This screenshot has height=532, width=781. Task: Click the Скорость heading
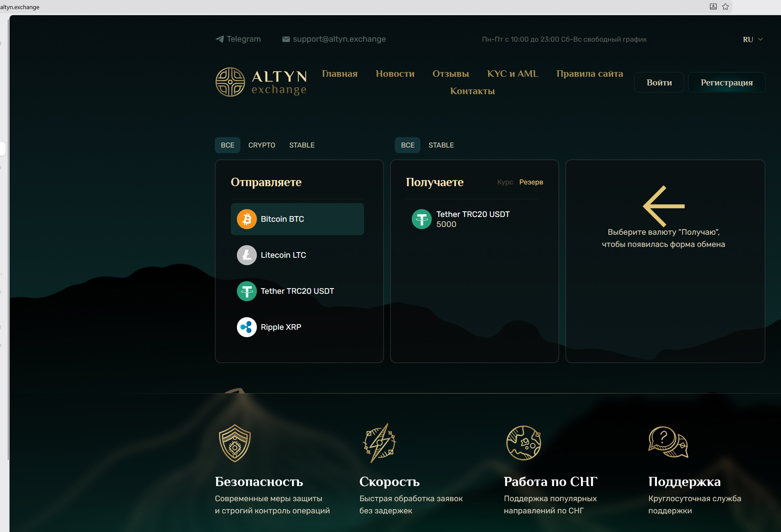coord(390,482)
